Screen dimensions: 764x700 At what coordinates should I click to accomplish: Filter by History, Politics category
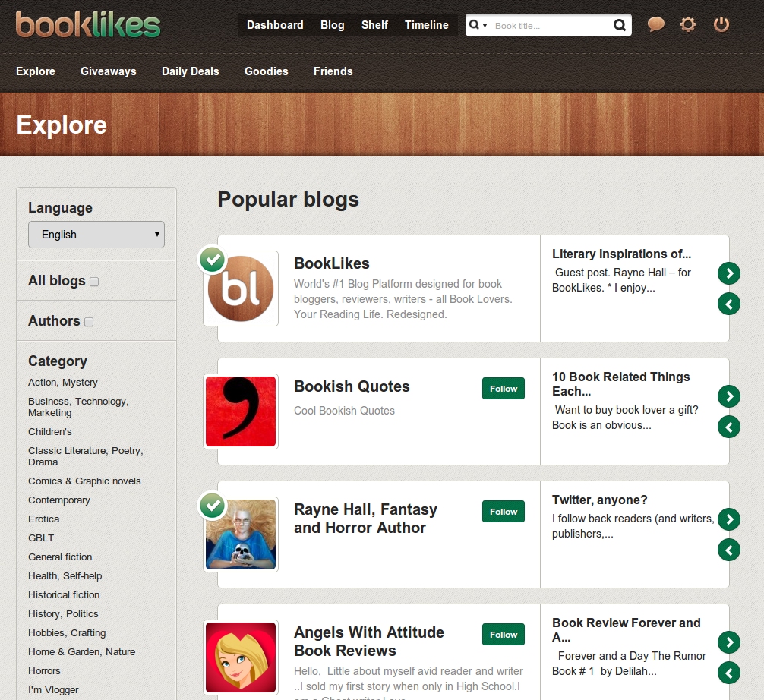click(x=63, y=613)
